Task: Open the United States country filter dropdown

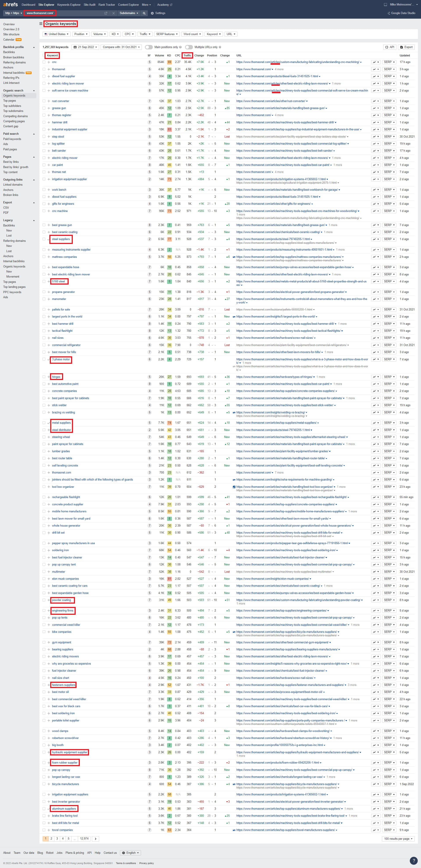Action: pos(56,34)
